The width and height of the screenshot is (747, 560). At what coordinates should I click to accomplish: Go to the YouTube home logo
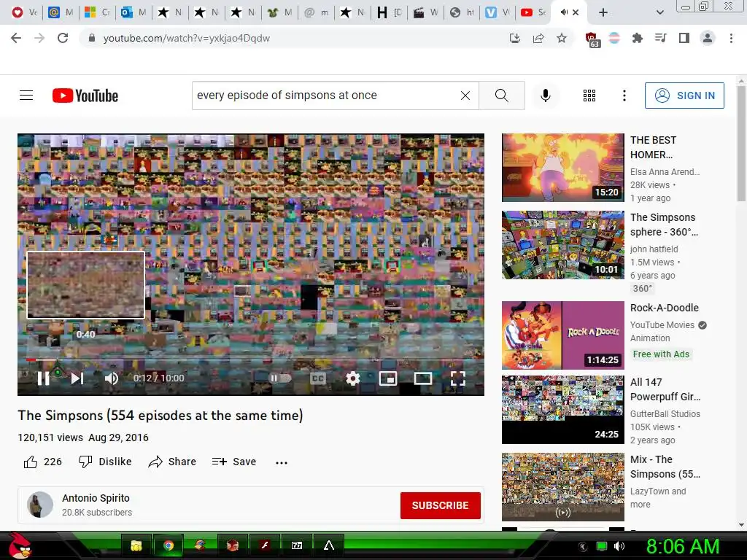coord(85,96)
